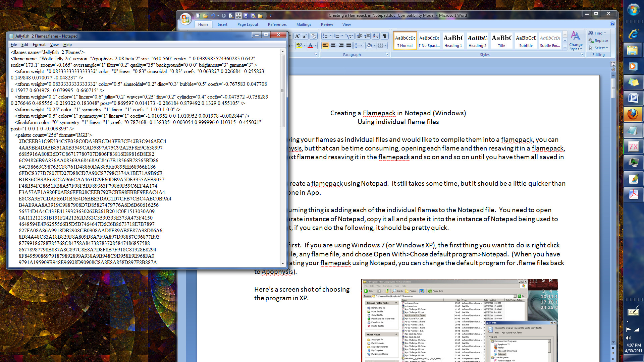Click Adobe Reader icon in taskbar
Image resolution: width=644 pixels, height=362 pixels.
pos(633,195)
